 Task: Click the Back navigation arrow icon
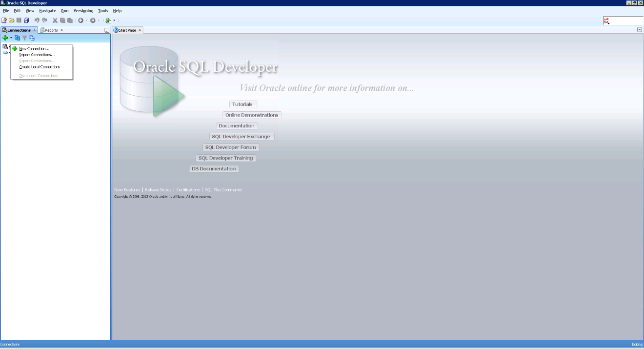(80, 21)
